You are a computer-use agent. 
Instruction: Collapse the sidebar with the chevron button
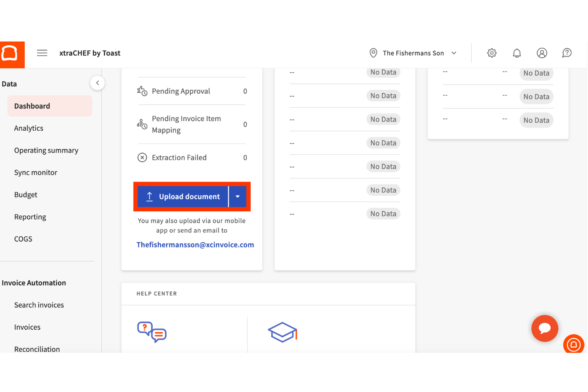(x=97, y=83)
